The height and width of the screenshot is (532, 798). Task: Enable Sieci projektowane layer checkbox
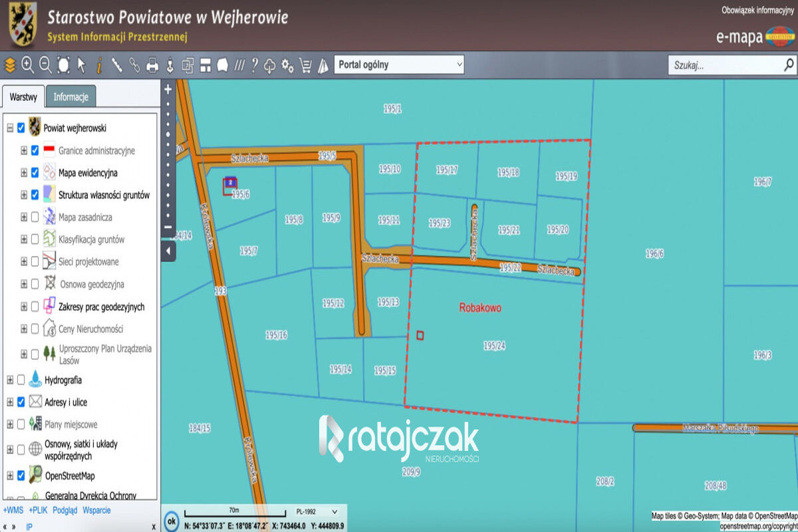(x=35, y=261)
